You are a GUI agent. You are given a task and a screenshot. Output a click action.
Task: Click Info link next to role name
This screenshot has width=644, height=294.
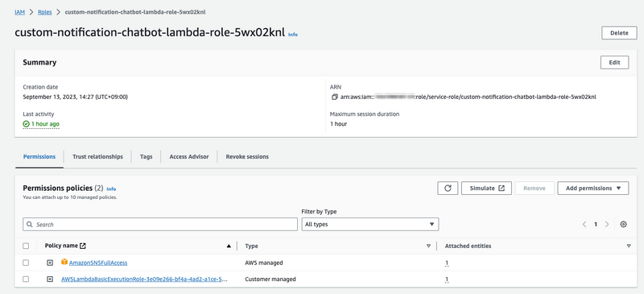click(293, 35)
